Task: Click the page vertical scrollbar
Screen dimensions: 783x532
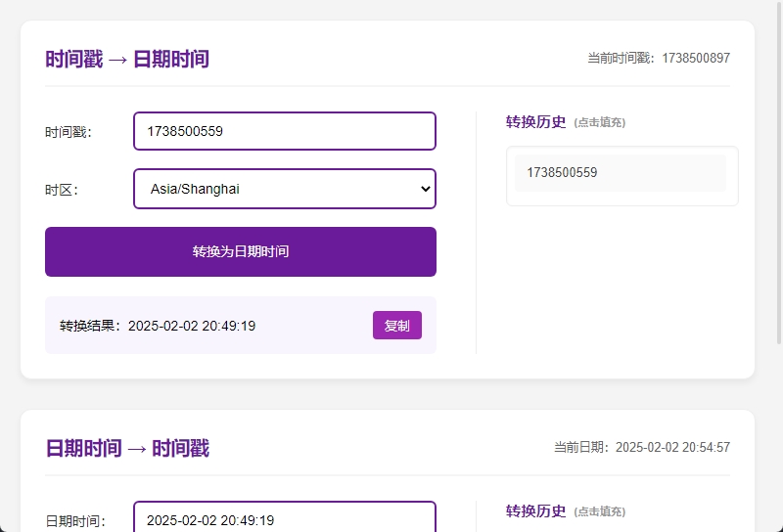Action: (x=779, y=172)
